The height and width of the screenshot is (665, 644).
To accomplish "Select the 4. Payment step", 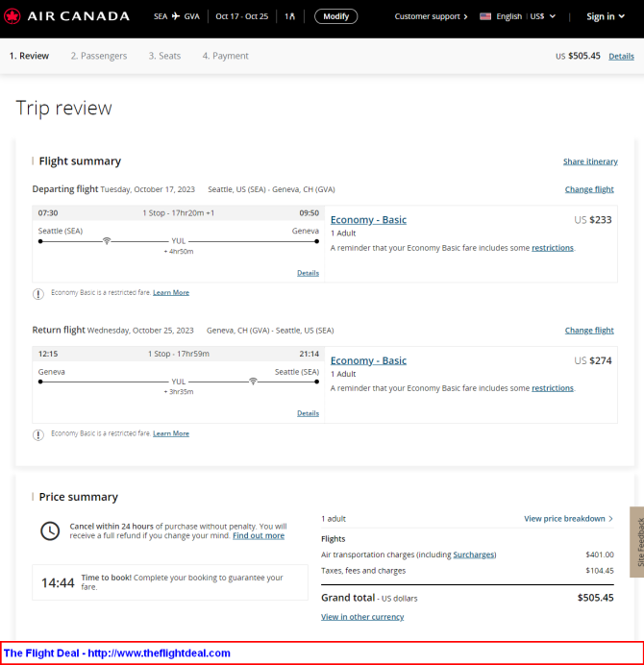I will [225, 56].
